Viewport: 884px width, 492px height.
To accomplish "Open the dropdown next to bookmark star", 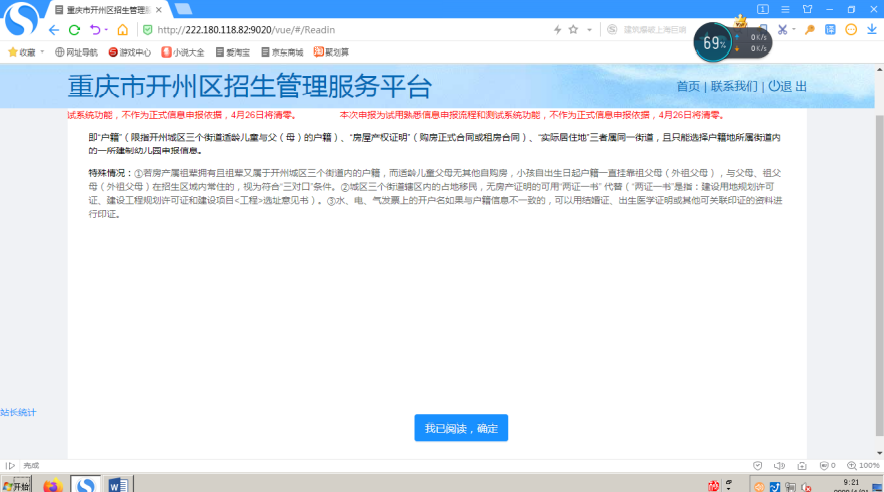I will click(x=589, y=30).
